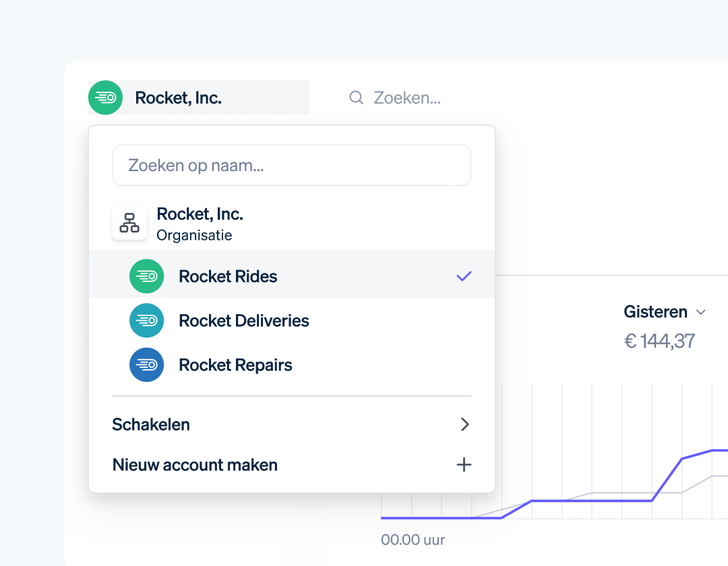Viewport: 728px width, 566px height.
Task: Click the plus icon next to Nieuw account maken
Action: (464, 464)
